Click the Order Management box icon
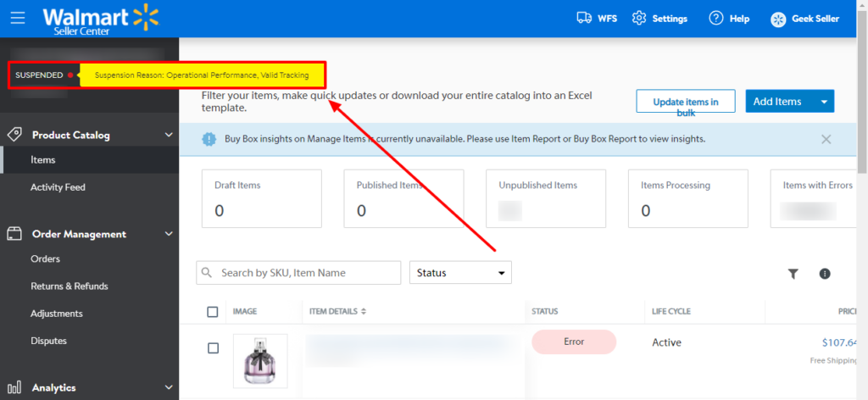The height and width of the screenshot is (400, 868). pos(14,233)
